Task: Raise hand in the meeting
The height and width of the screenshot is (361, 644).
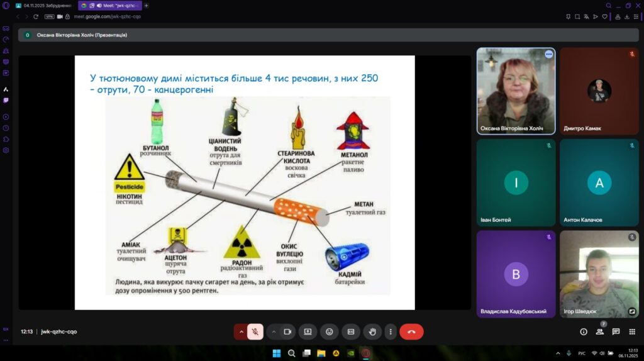Action: coord(372,331)
